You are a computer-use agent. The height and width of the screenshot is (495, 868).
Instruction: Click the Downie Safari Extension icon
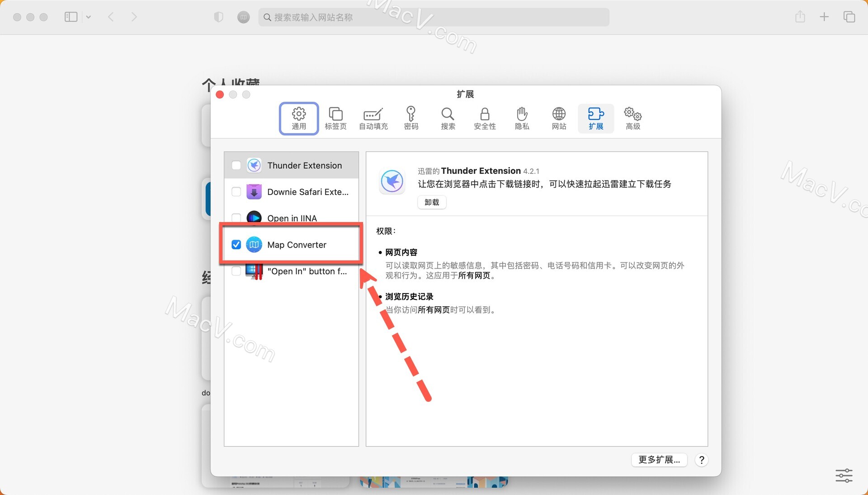tap(254, 192)
